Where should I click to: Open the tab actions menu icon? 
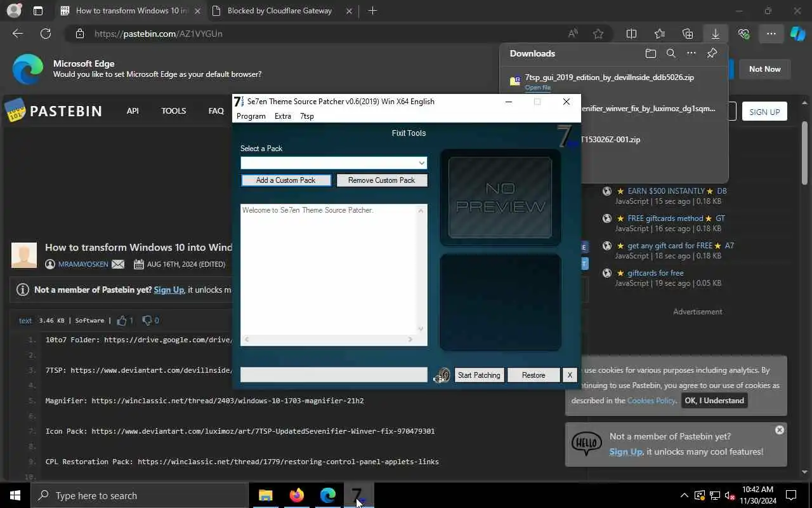coord(38,11)
